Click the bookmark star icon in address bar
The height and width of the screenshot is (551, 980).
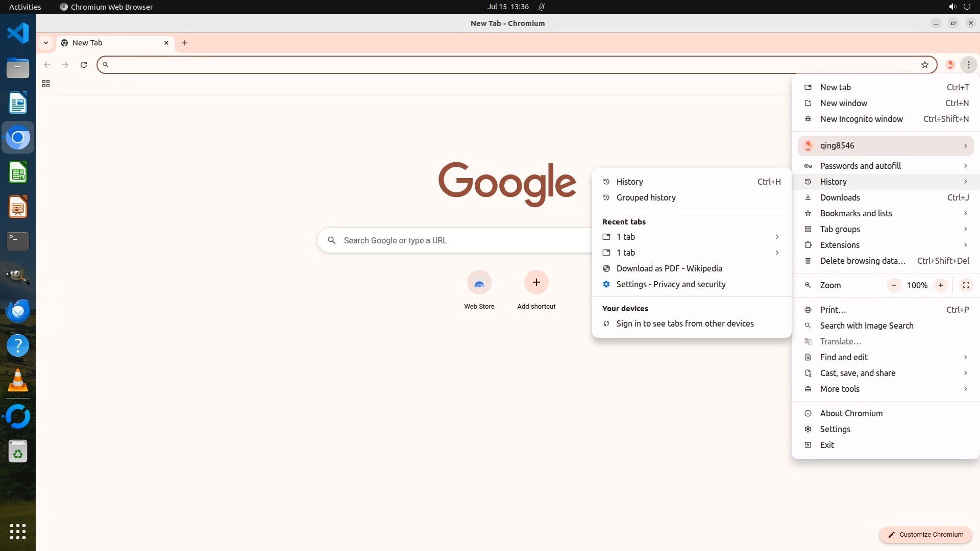(x=924, y=65)
